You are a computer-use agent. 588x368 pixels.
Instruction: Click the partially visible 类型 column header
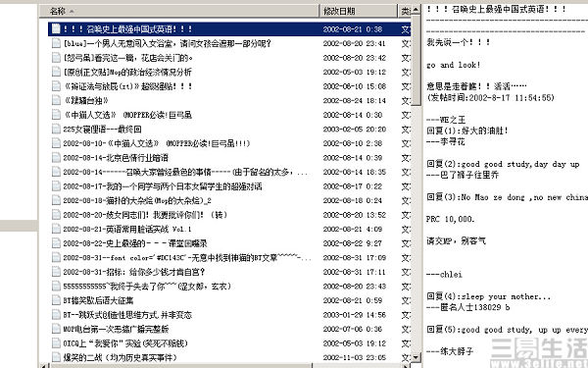pyautogui.click(x=405, y=11)
